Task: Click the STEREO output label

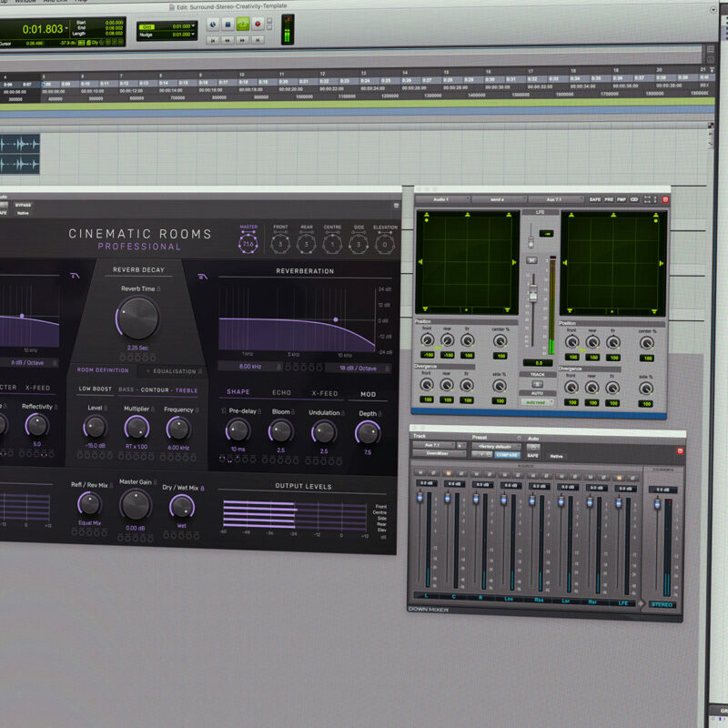Action: pos(662,604)
